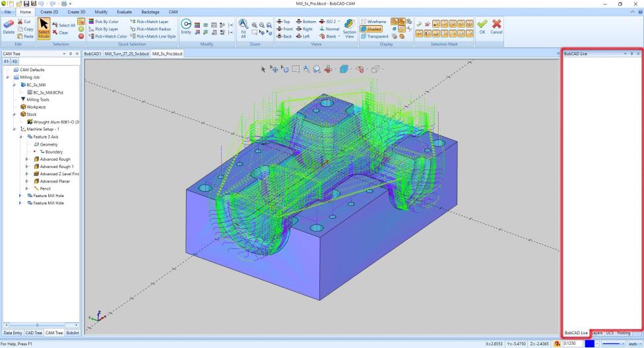This screenshot has height=348, width=644.
Task: Toggle Shaded display mode
Action: click(x=371, y=29)
